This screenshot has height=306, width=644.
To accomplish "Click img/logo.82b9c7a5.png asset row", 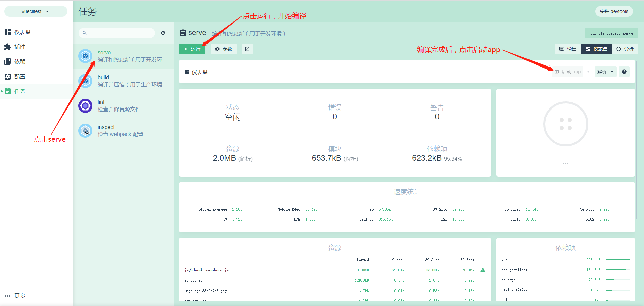I will click(335, 291).
